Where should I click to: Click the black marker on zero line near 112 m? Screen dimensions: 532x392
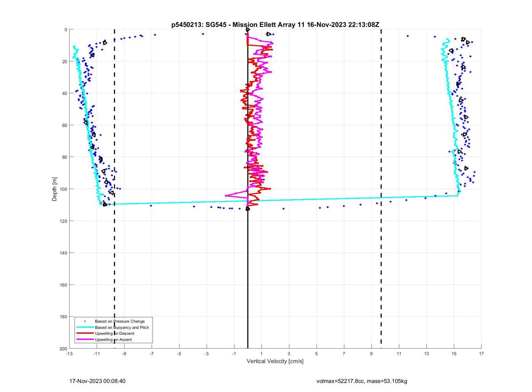[248, 209]
